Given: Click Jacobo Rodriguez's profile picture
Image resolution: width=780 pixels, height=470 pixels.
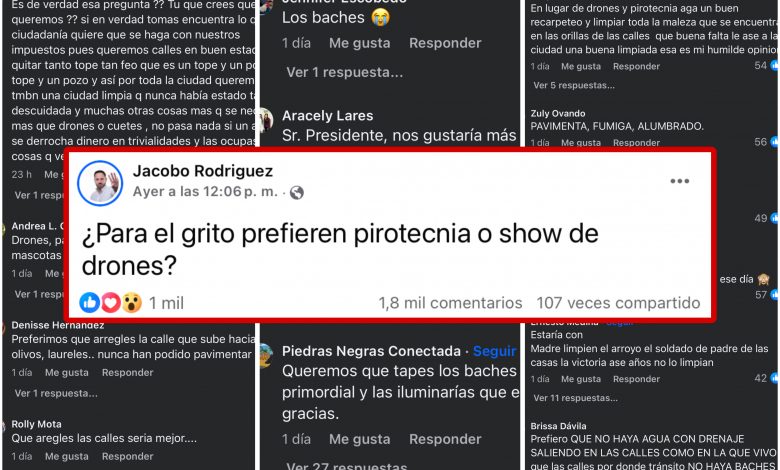Looking at the screenshot, I should (100, 183).
